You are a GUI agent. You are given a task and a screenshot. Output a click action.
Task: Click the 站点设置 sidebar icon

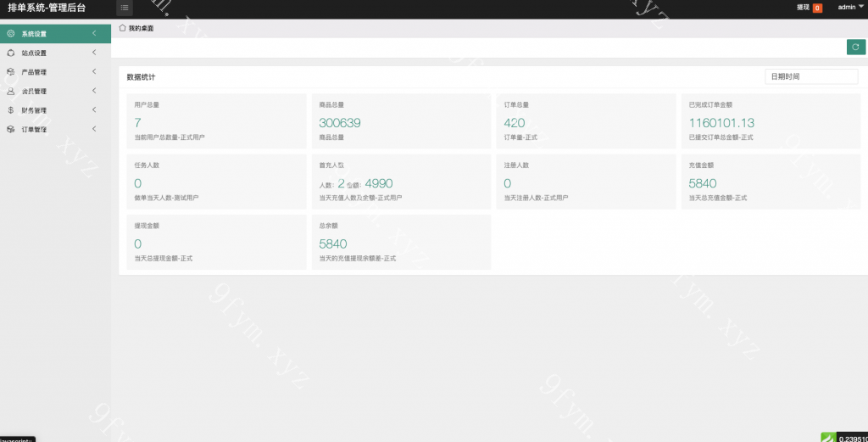click(10, 53)
